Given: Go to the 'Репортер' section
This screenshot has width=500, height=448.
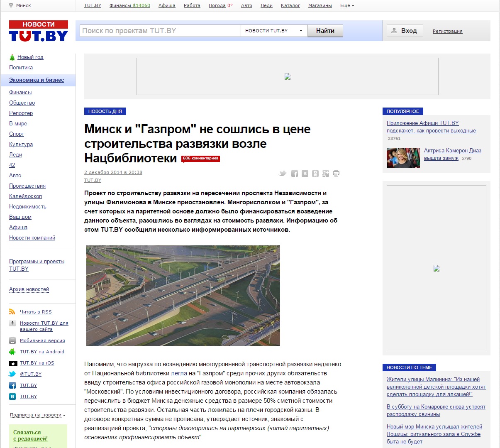Looking at the screenshot, I should [x=21, y=113].
